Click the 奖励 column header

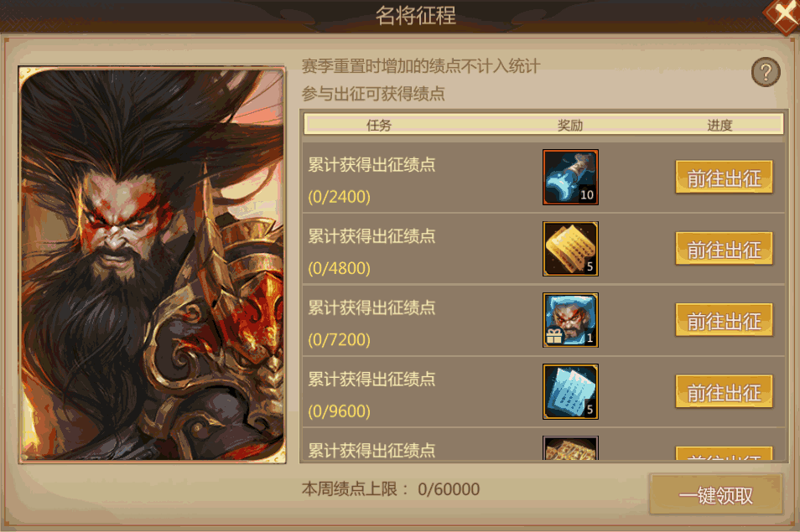(x=570, y=126)
